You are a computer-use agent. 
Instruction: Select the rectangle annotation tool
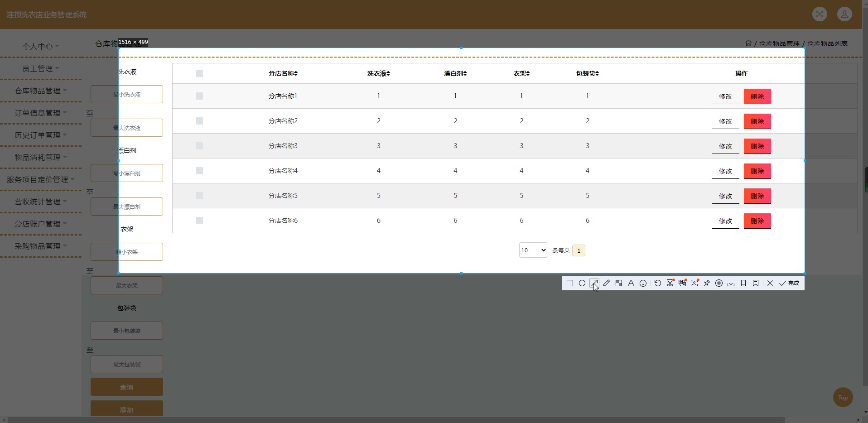point(570,283)
